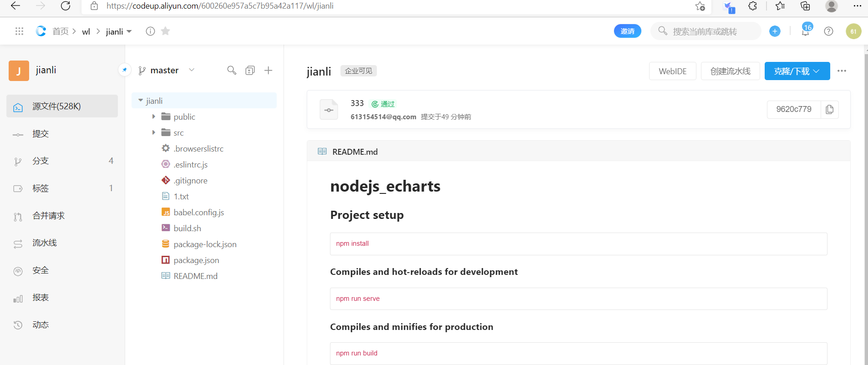Viewport: 868px width, 365px height.
Task: Click the blue plus create button
Action: tap(775, 31)
